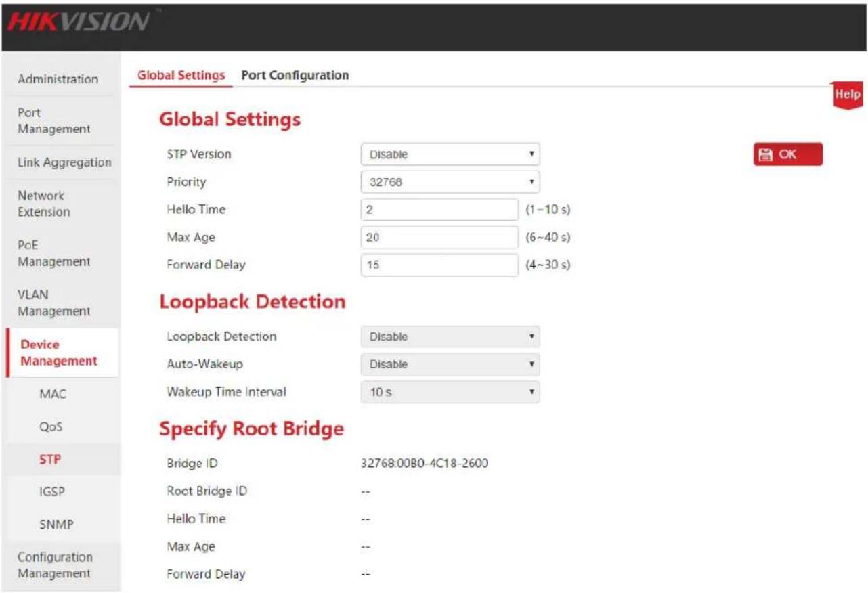868x593 pixels.
Task: Open the Auto-Wakeup dropdown
Action: (x=450, y=364)
